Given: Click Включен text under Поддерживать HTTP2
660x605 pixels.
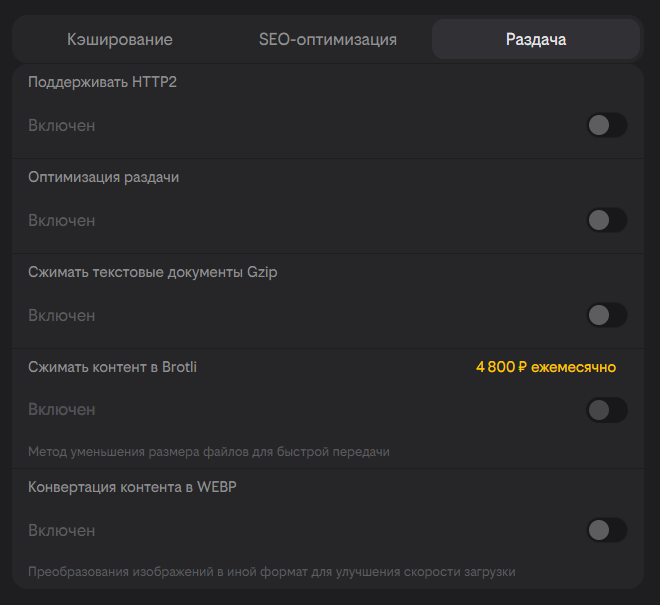Looking at the screenshot, I should [61, 126].
